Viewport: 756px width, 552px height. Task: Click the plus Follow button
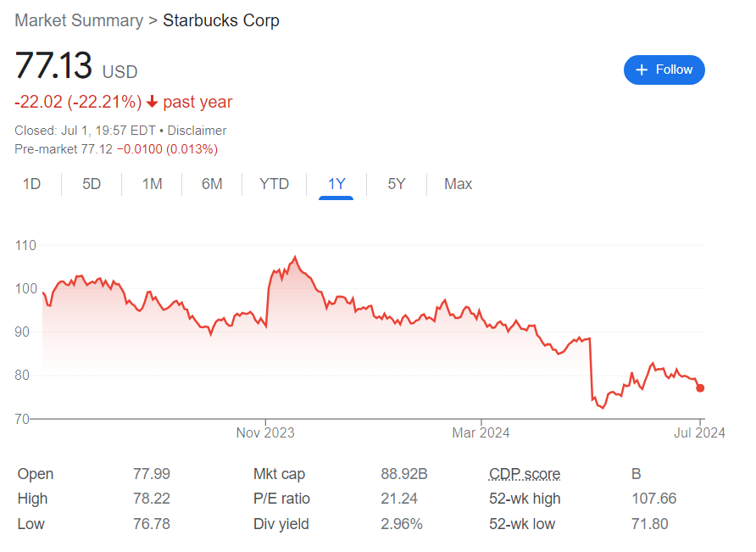click(664, 70)
